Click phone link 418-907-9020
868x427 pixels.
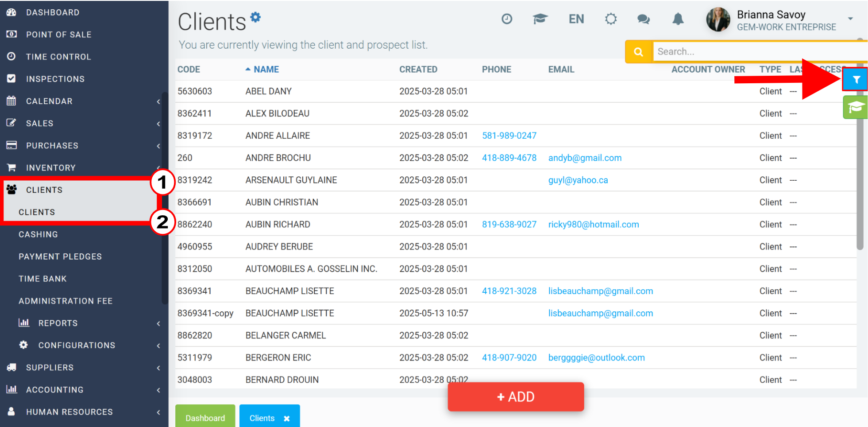pos(509,357)
